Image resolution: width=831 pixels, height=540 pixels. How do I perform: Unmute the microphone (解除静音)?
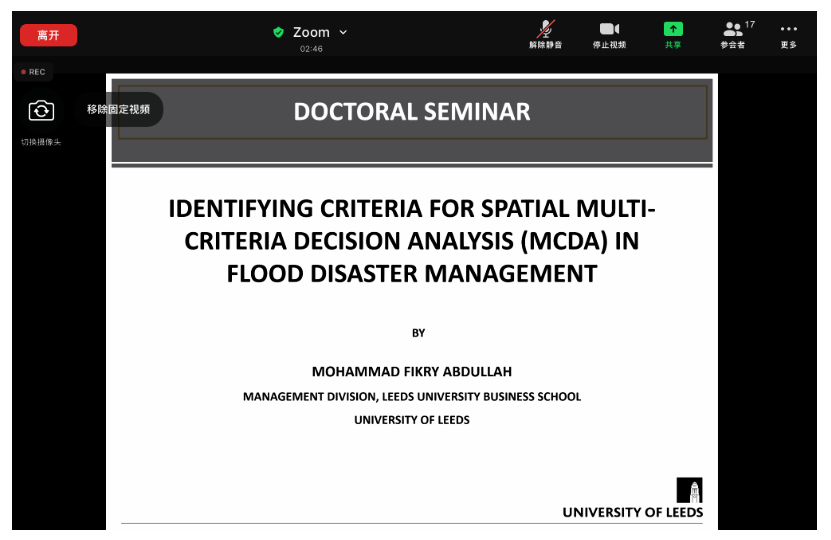click(545, 34)
